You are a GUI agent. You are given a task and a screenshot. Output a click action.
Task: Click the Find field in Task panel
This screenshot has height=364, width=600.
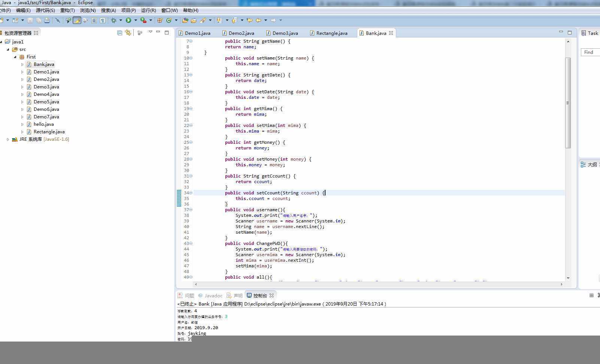[x=591, y=52]
